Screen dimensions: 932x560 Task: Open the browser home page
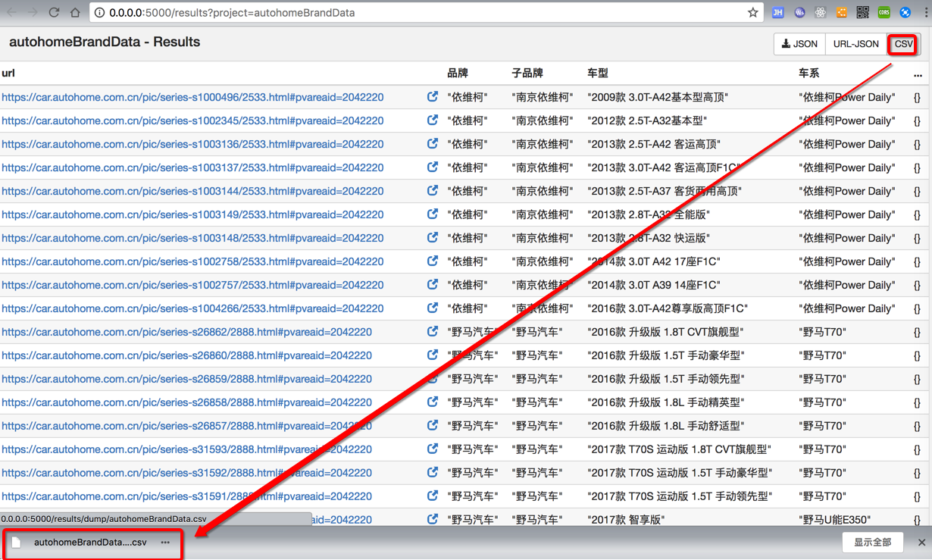pyautogui.click(x=75, y=12)
